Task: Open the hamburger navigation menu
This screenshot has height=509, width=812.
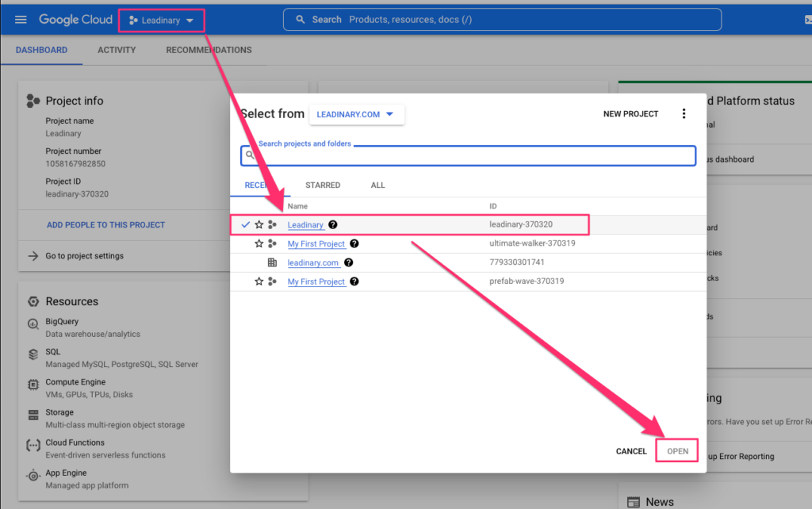Action: click(21, 20)
